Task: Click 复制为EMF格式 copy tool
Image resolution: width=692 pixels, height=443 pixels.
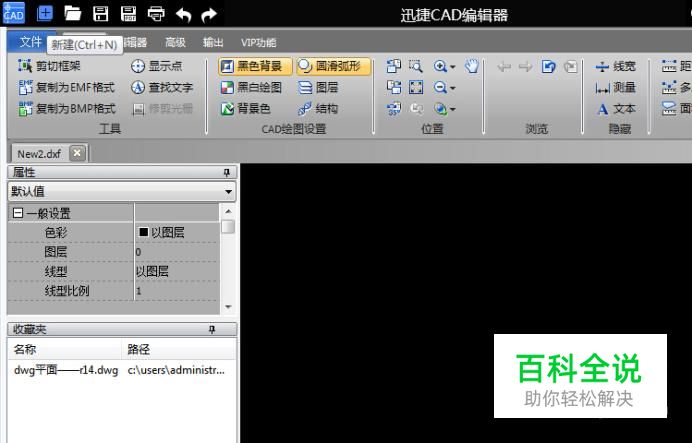Action: coord(67,87)
